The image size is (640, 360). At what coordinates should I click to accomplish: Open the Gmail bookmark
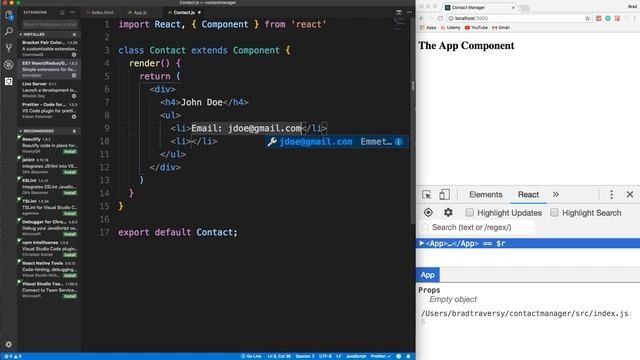point(501,28)
